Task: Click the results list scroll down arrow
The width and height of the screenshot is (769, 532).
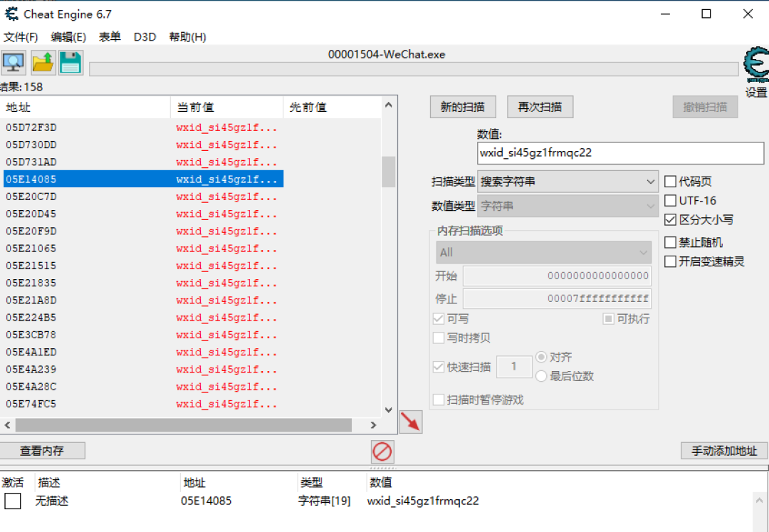Action: tap(389, 410)
